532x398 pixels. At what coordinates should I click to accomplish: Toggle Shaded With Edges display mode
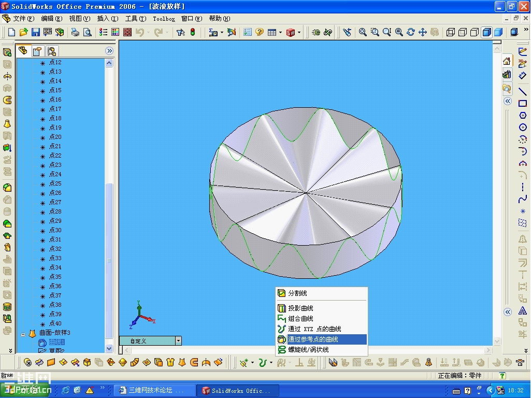pos(486,32)
